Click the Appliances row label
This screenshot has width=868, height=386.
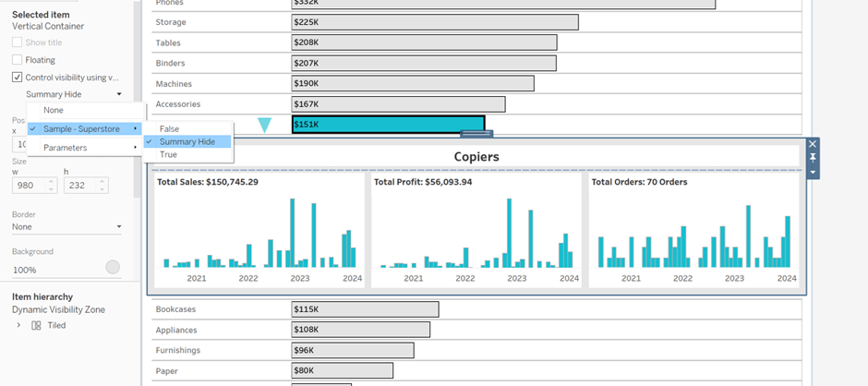tap(176, 330)
